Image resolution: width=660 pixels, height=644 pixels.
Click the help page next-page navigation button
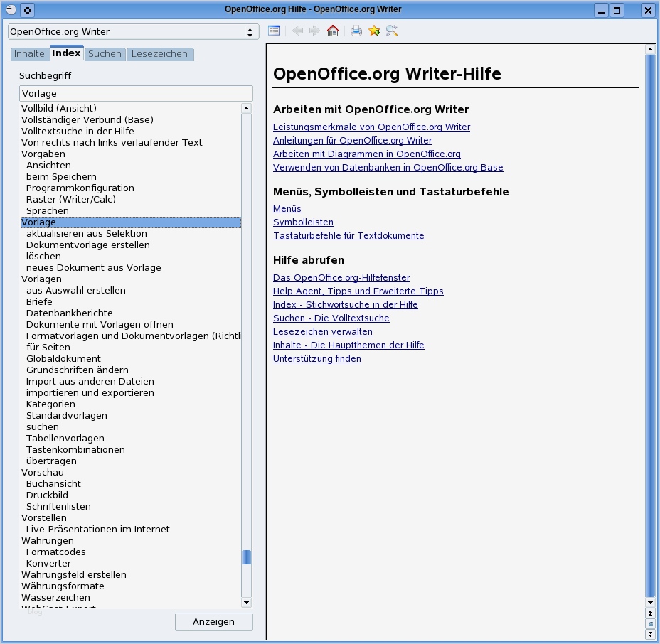tap(650, 634)
